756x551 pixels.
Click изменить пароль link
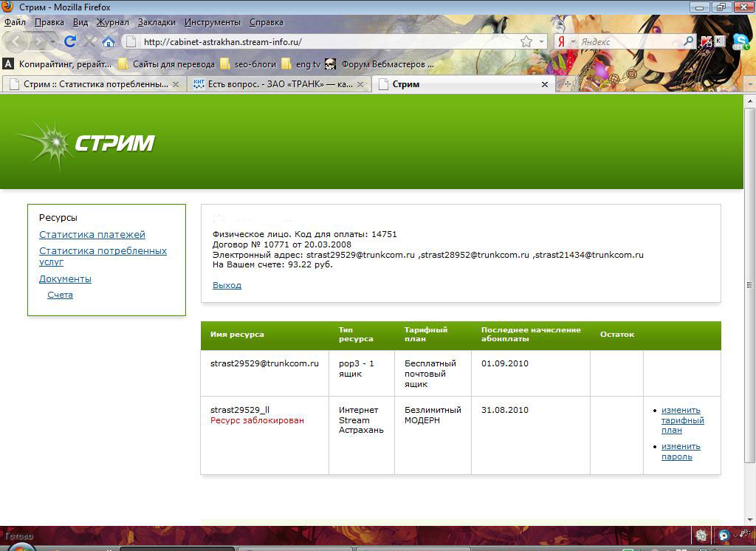pyautogui.click(x=680, y=451)
